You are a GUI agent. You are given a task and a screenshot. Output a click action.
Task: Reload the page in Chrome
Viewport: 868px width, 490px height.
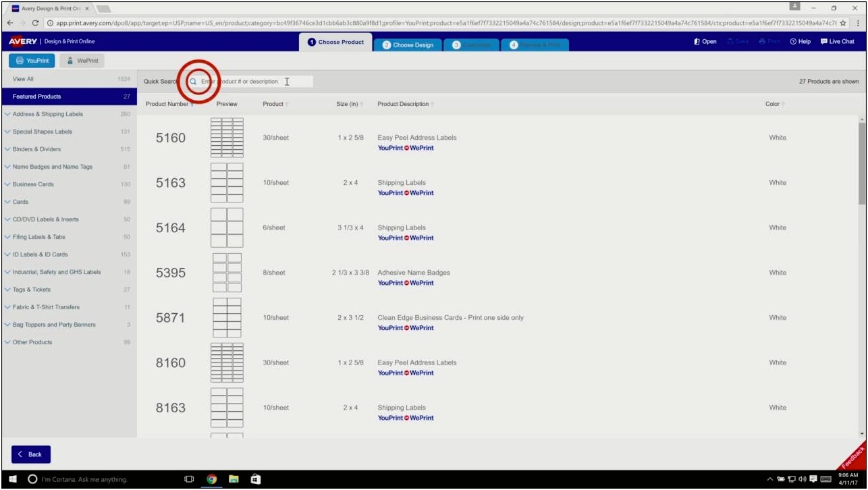click(36, 23)
